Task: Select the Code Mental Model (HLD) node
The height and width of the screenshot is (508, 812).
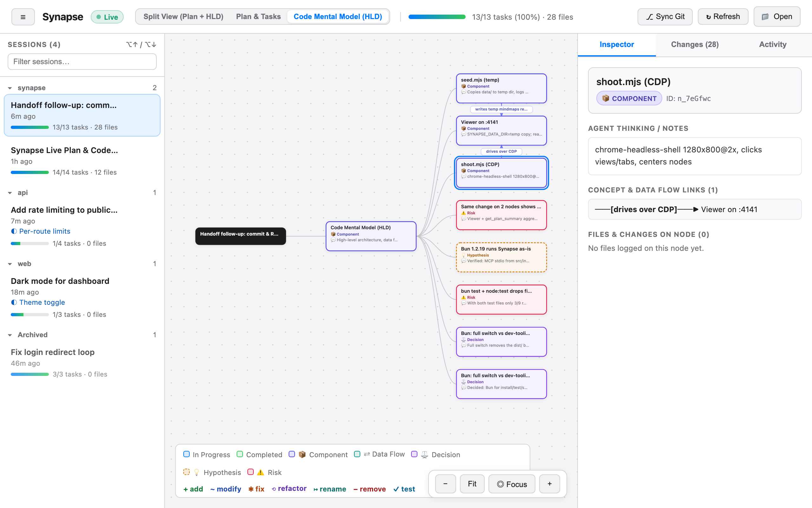Action: point(371,236)
